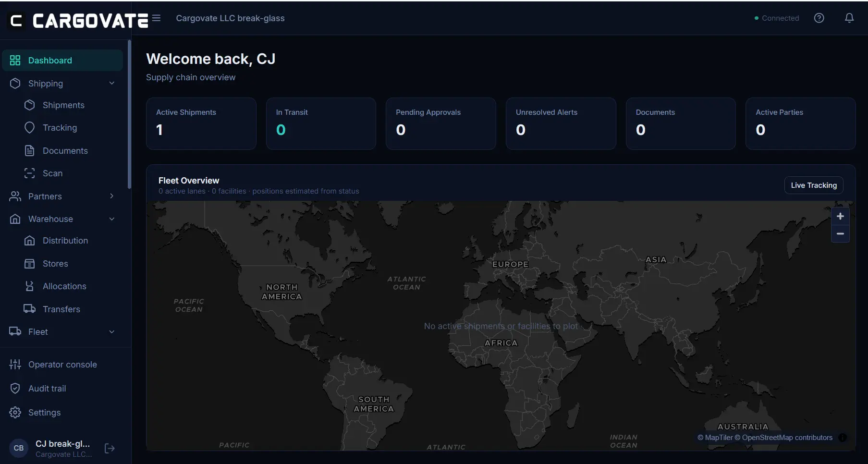This screenshot has width=868, height=464.
Task: Click the Live Tracking button
Action: click(814, 185)
